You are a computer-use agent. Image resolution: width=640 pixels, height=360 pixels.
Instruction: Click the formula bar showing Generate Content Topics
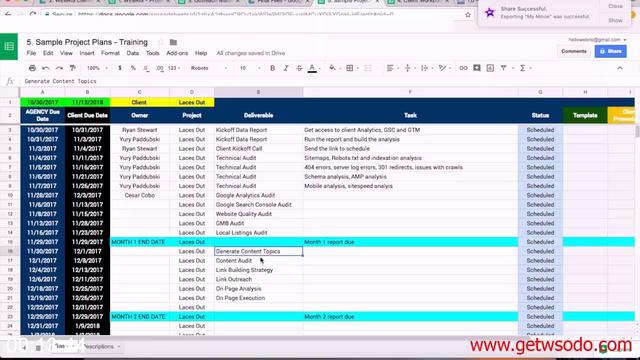(x=327, y=81)
